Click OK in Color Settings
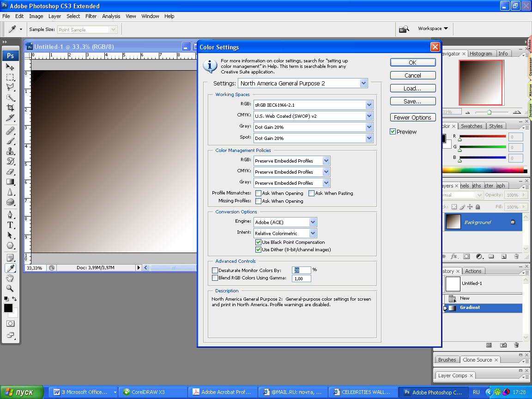The width and height of the screenshot is (532, 399). coord(413,62)
